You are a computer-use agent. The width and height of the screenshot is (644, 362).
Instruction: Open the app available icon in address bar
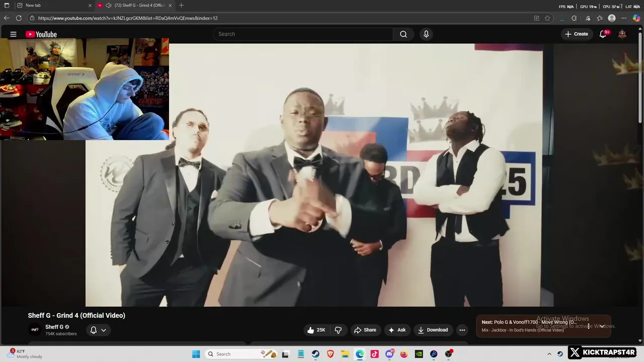coord(536,18)
